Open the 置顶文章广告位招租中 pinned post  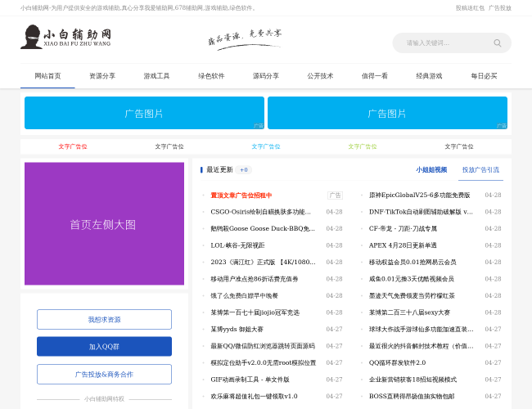(x=241, y=196)
